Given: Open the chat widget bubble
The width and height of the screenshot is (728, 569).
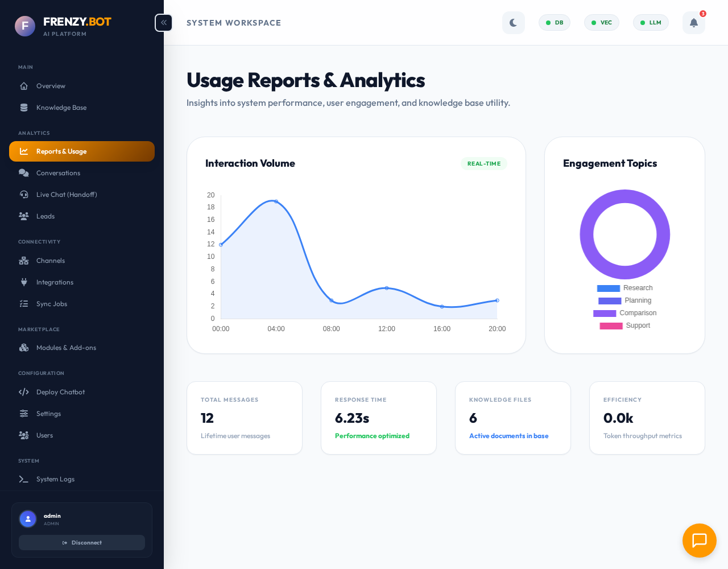Looking at the screenshot, I should pos(699,541).
